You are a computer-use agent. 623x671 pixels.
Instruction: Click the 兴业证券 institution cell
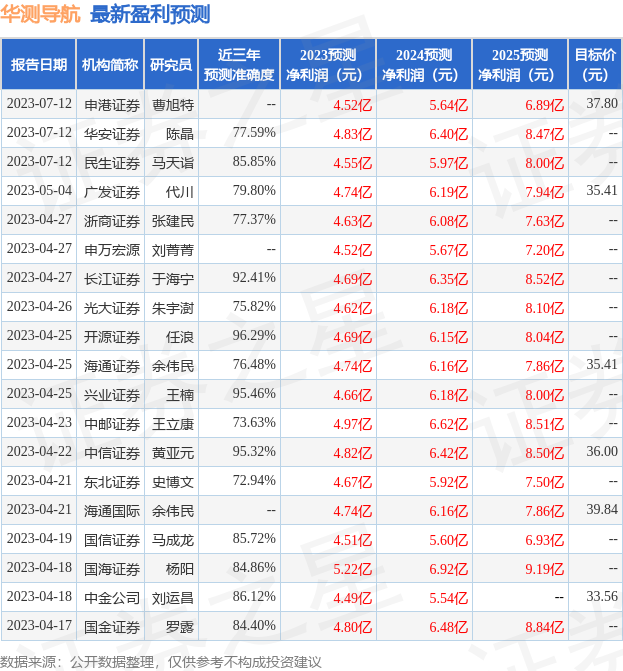point(112,395)
